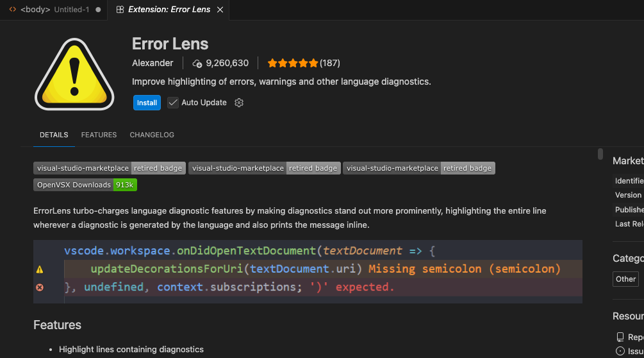The width and height of the screenshot is (644, 358).
Task: Click the unsaved dot on Untitled-1 tab
Action: (98, 10)
